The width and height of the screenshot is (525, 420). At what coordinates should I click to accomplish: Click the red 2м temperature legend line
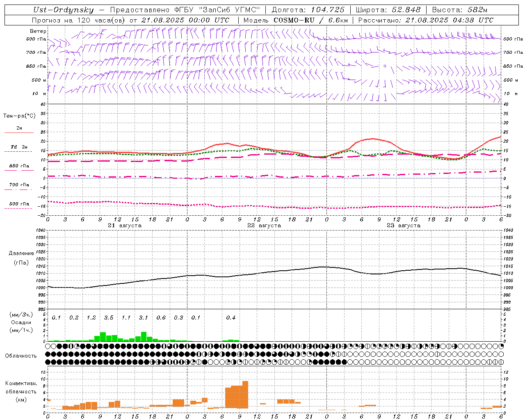(x=19, y=132)
